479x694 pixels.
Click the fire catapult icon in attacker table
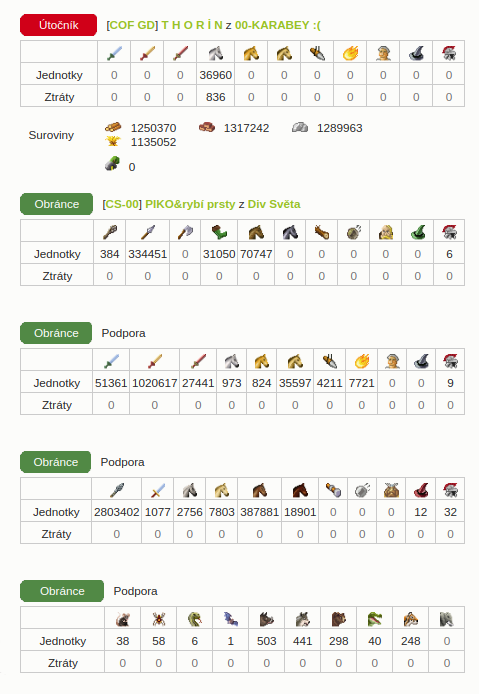tap(350, 53)
